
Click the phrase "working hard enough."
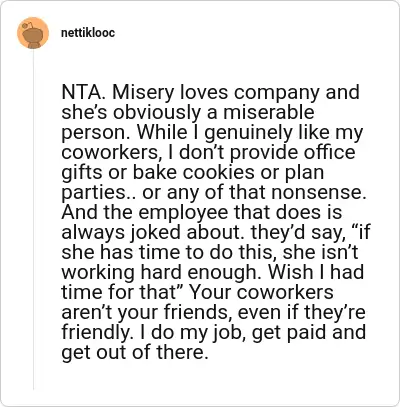[162, 273]
